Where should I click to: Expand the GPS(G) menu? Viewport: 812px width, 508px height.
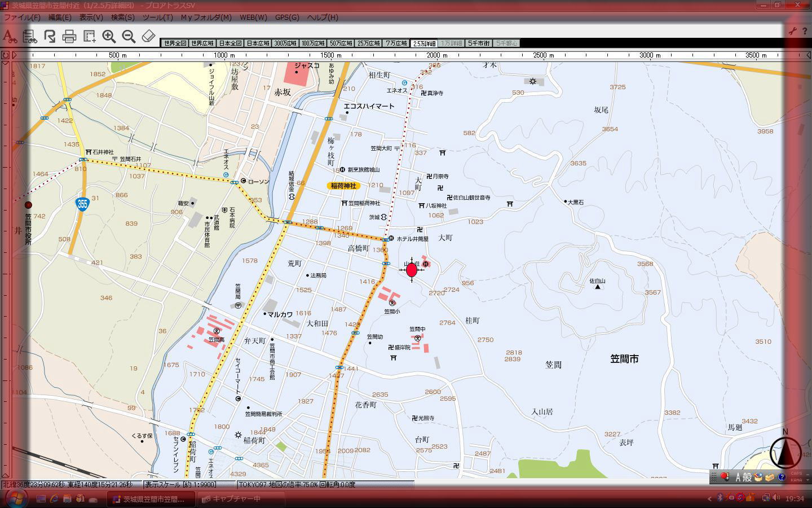point(287,17)
